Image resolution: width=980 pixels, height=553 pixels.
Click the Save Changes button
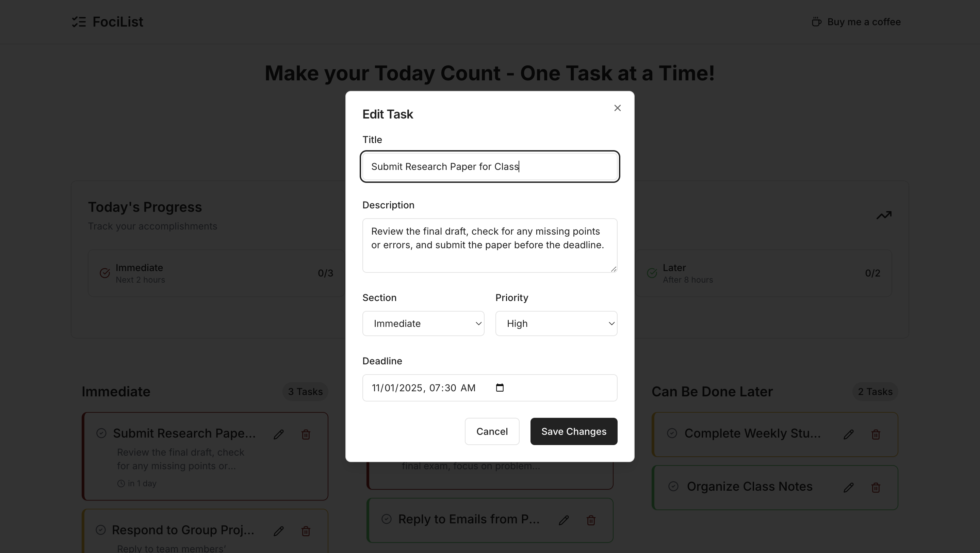click(x=574, y=431)
